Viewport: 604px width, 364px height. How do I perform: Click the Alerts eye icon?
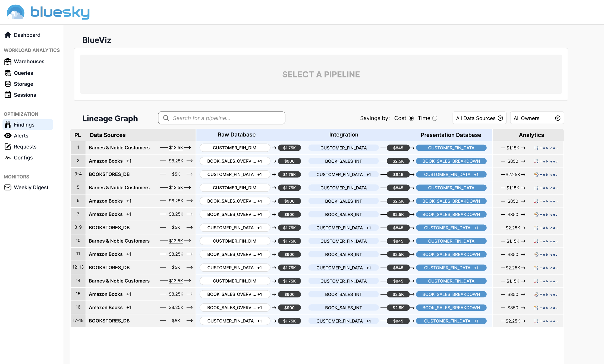tap(8, 136)
